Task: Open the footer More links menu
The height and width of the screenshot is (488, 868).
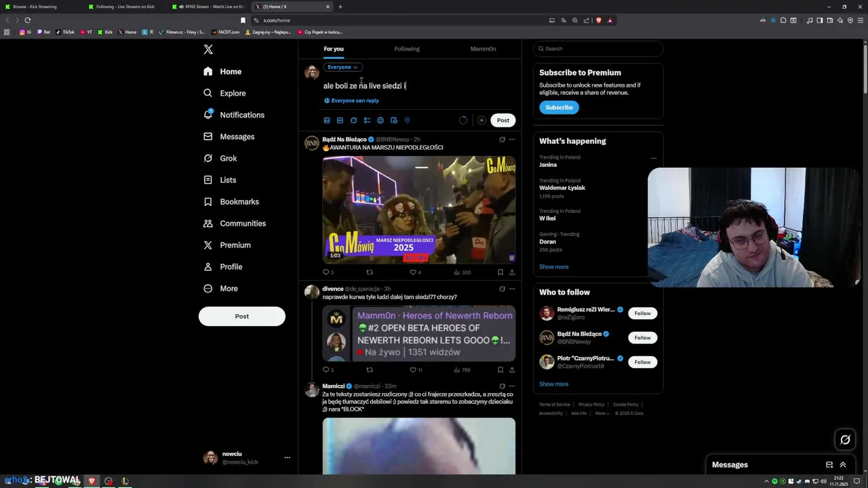Action: (601, 413)
